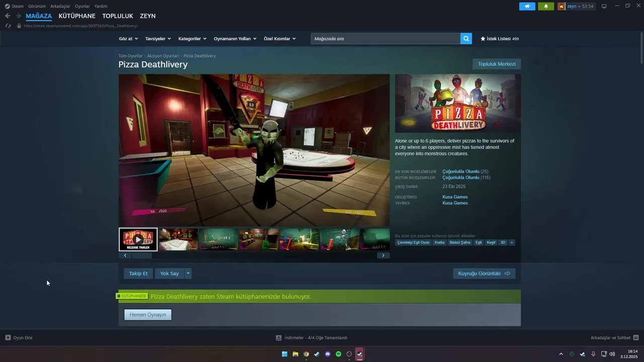This screenshot has width=644, height=362.
Task: Go forward with the Steam forward arrow
Action: [x=18, y=16]
